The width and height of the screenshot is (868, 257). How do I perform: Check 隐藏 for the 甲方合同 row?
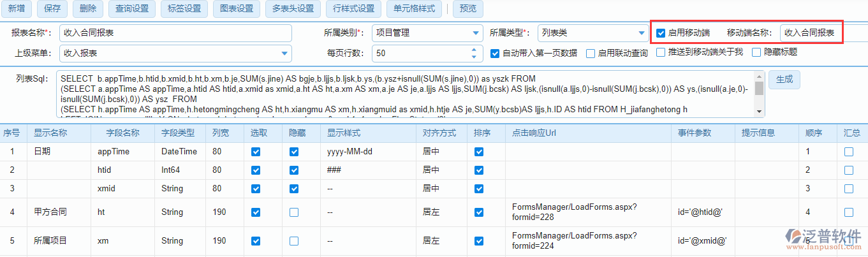point(294,212)
